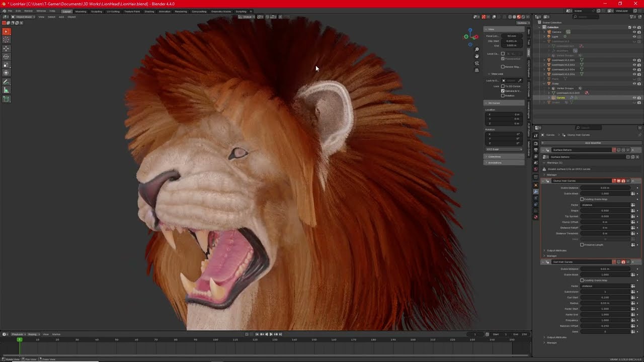Image resolution: width=644 pixels, height=362 pixels.
Task: Open timeline Playback popover
Action: (18, 334)
